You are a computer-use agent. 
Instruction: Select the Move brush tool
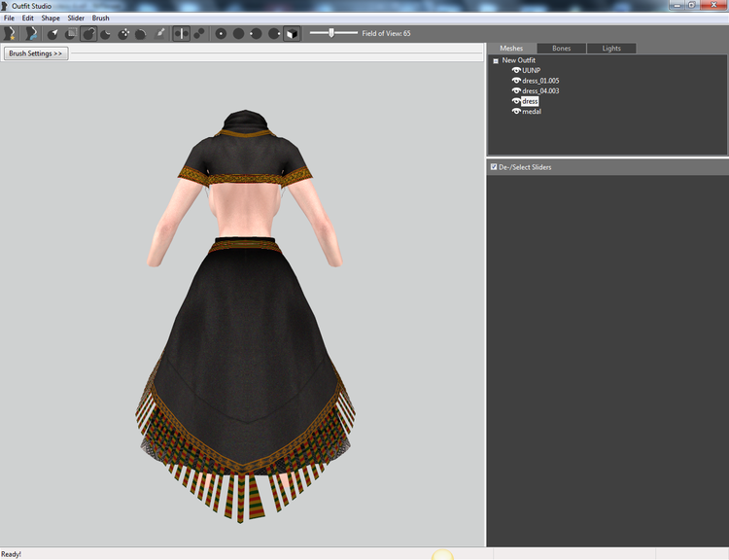click(x=123, y=33)
